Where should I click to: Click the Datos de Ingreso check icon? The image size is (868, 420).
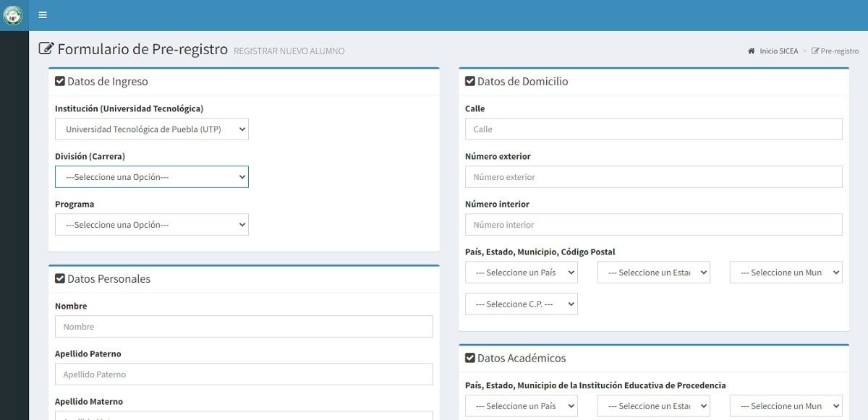(x=60, y=82)
